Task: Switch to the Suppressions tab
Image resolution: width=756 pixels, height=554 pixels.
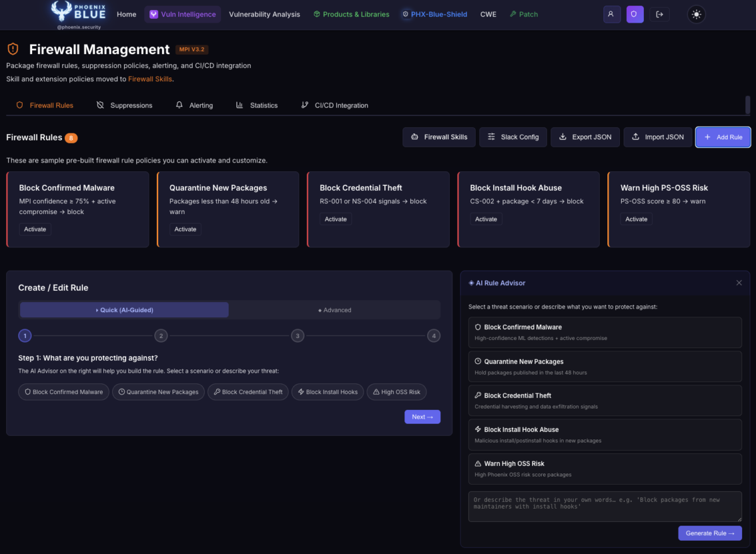Action: point(124,105)
